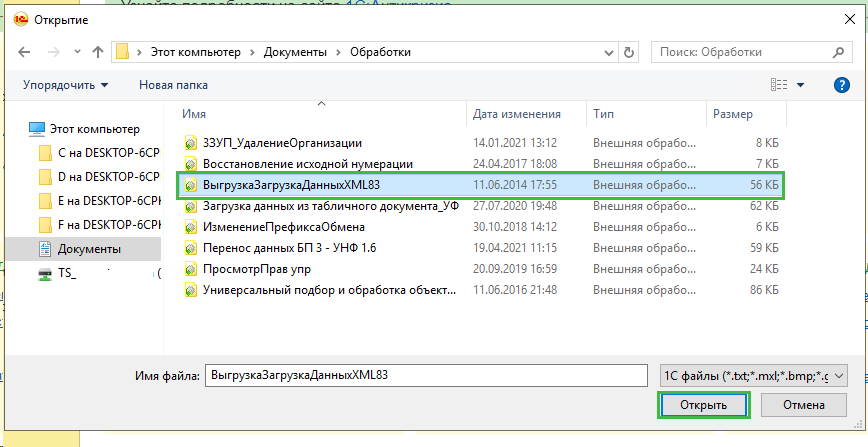Image resolution: width=868 pixels, height=447 pixels.
Task: Go back with the left arrow
Action: [x=24, y=52]
